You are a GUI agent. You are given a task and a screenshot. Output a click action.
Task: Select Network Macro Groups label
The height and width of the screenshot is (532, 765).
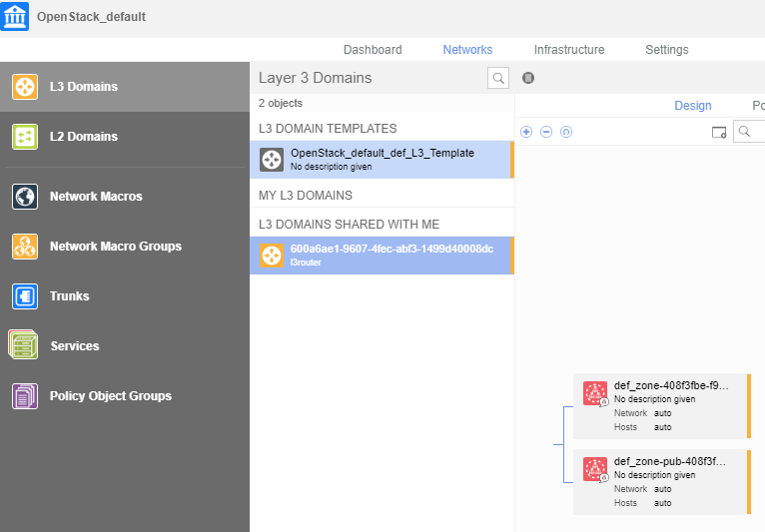[116, 247]
